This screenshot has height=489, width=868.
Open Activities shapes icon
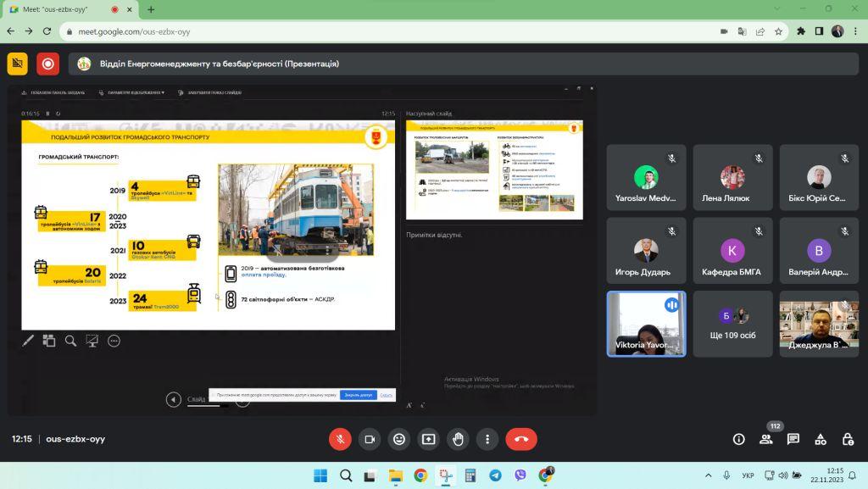(821, 439)
